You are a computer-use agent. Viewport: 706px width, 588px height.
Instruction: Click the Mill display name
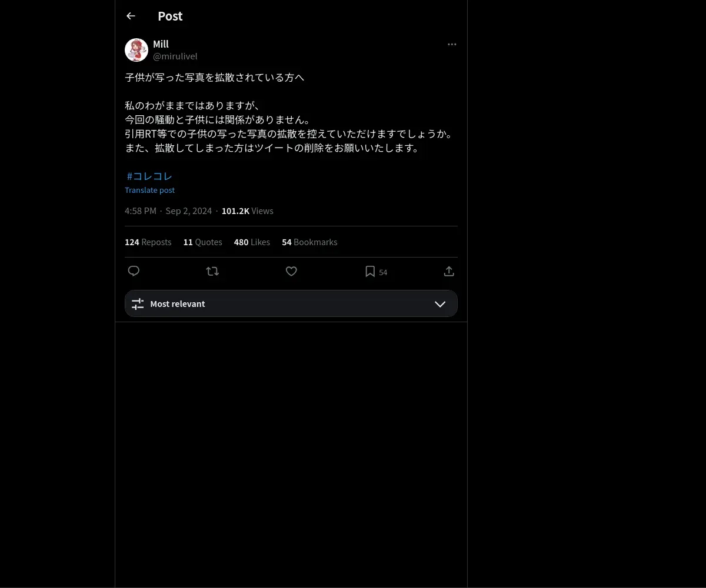(x=161, y=44)
